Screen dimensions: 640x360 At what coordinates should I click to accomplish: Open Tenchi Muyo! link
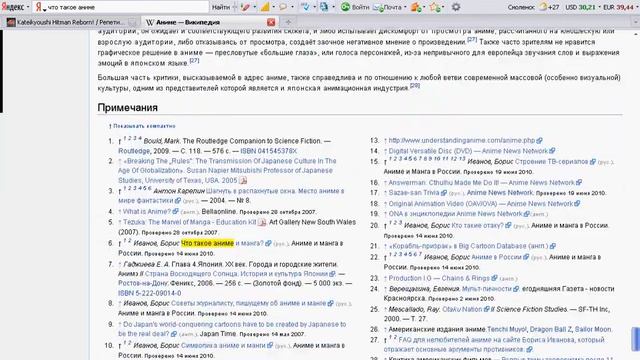[507, 329]
